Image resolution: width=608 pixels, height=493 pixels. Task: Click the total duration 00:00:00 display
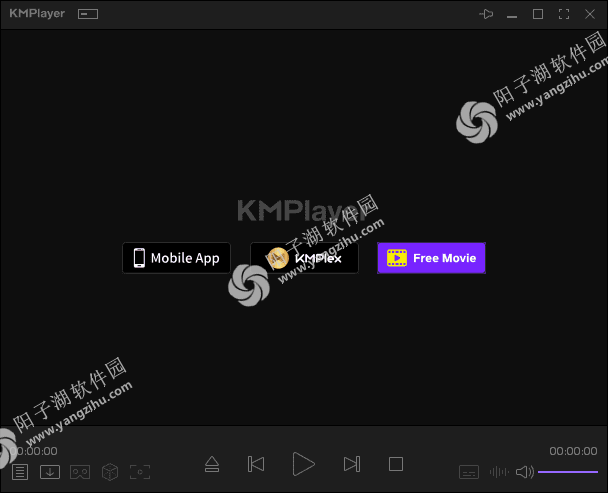[x=573, y=451]
